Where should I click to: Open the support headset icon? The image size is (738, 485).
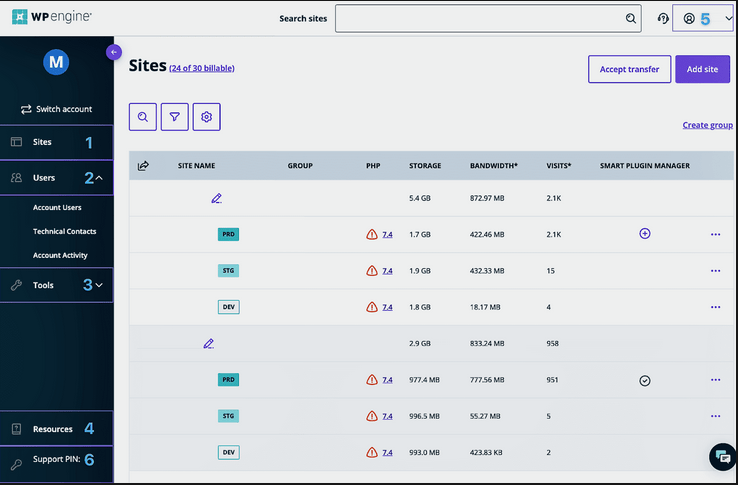663,19
